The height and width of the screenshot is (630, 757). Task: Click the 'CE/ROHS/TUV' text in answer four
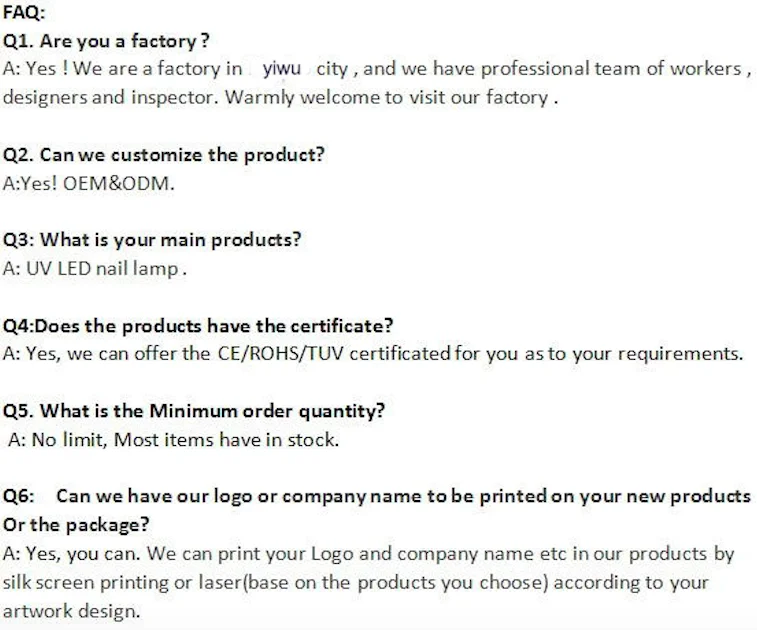(x=280, y=354)
